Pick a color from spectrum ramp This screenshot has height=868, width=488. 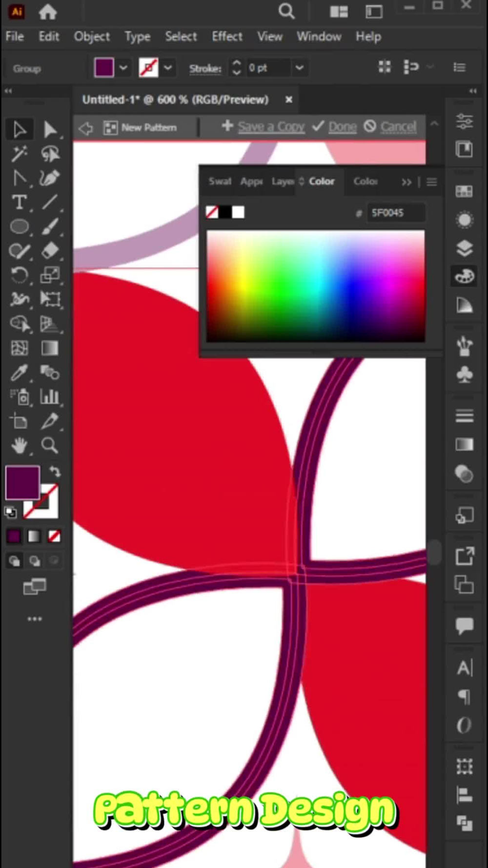(x=316, y=286)
